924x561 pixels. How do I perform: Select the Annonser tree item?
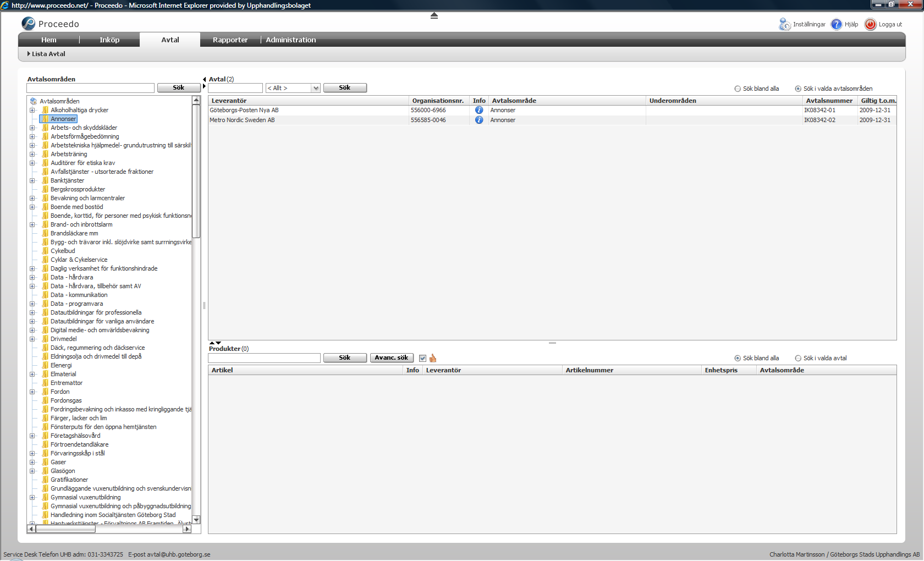point(63,119)
